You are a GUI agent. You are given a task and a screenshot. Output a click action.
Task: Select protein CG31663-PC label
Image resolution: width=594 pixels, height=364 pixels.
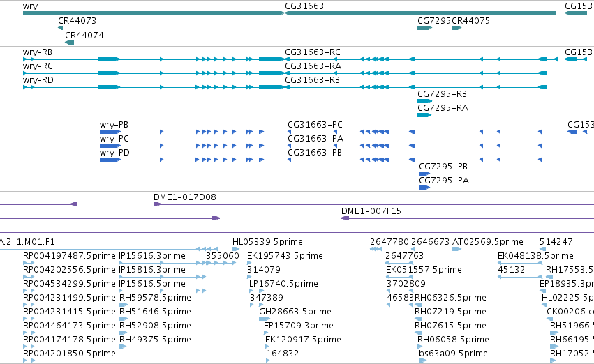[x=315, y=125]
